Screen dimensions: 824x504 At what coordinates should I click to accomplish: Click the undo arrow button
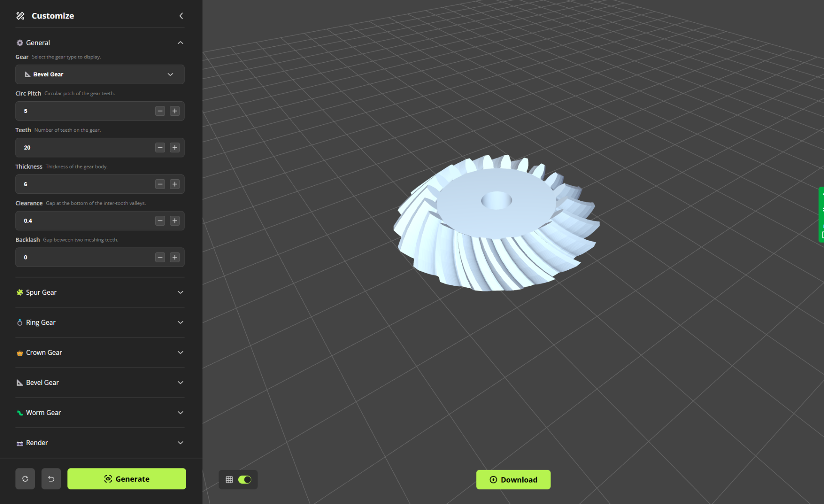(51, 479)
